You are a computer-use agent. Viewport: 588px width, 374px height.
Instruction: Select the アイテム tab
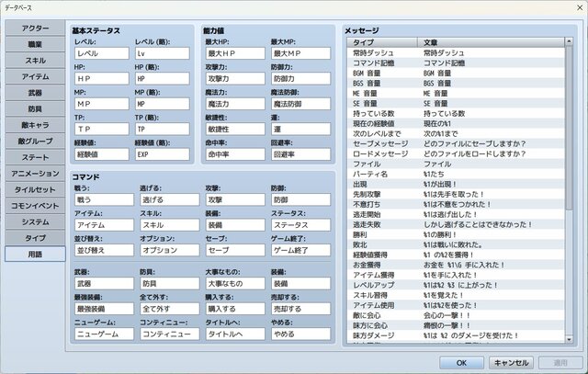click(35, 76)
